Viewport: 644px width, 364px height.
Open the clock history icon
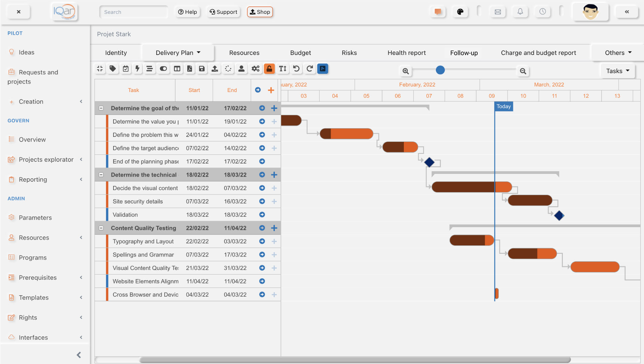point(543,12)
